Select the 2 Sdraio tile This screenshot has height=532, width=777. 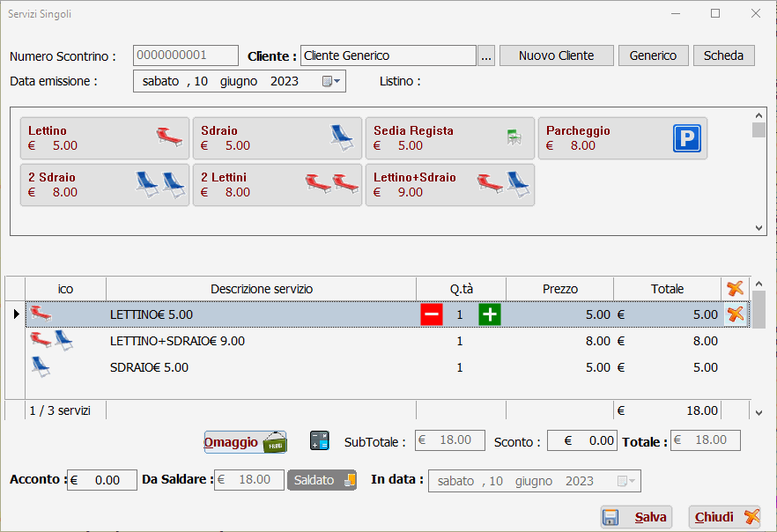pyautogui.click(x=105, y=185)
